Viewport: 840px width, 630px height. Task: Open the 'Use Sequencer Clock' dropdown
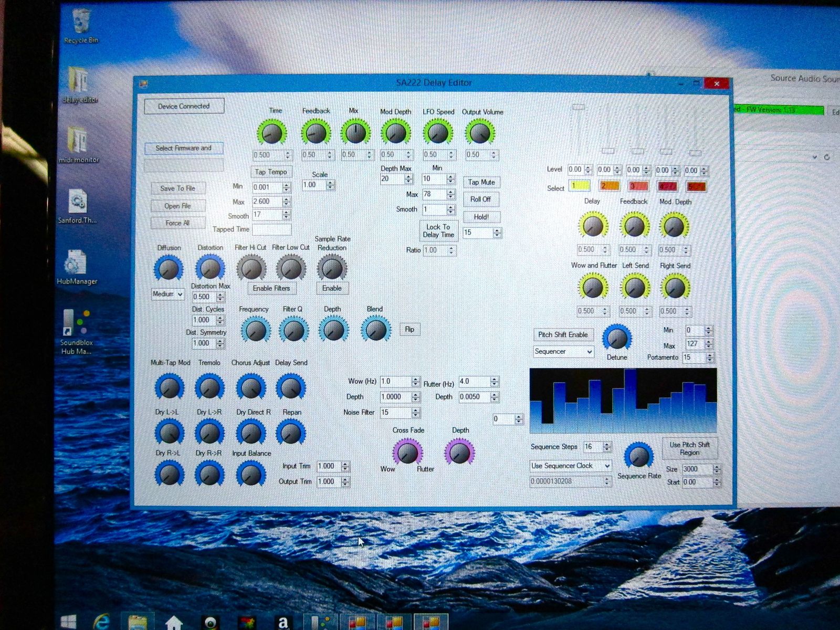571,466
